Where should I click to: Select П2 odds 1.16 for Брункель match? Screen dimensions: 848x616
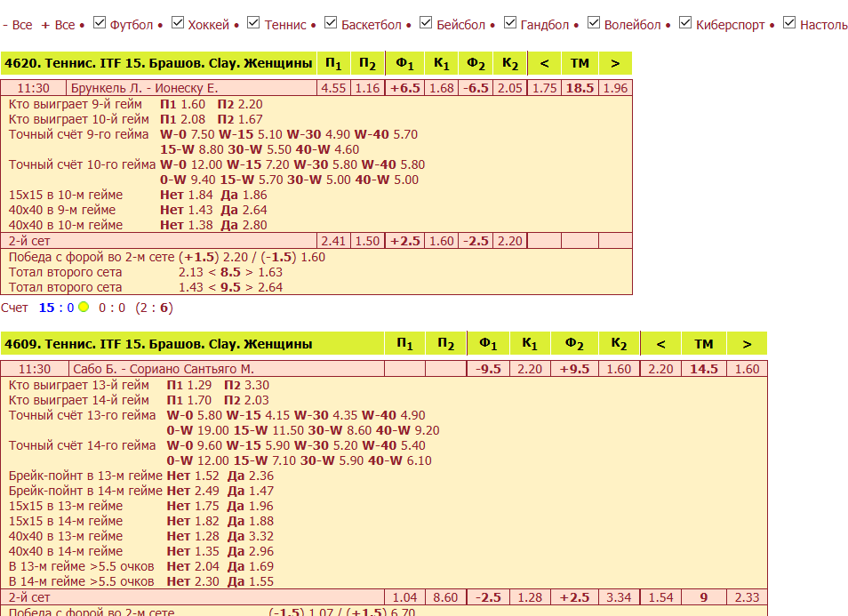point(367,88)
